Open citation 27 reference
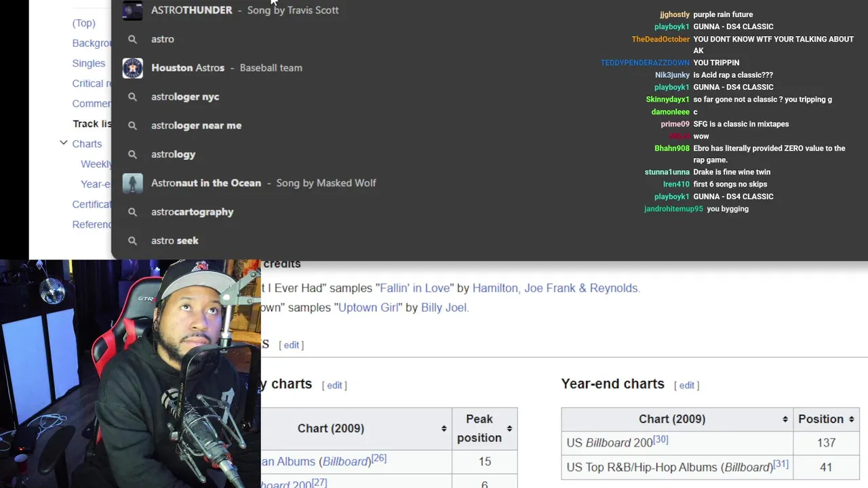Screen dimensions: 868x488 click(x=319, y=483)
